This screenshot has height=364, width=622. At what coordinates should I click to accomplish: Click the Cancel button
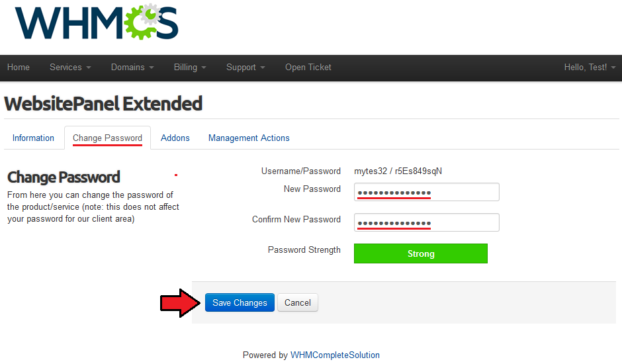tap(298, 302)
